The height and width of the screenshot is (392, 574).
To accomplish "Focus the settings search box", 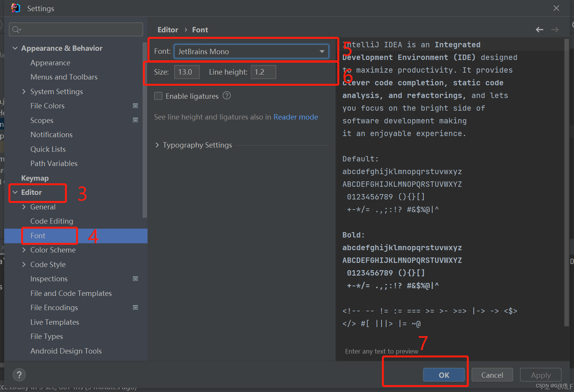I will (x=76, y=30).
